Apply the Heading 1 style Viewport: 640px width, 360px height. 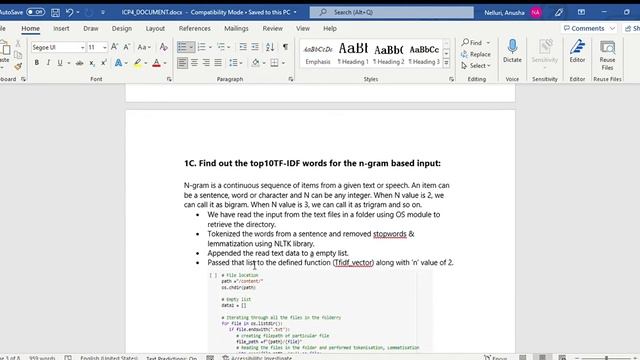353,54
